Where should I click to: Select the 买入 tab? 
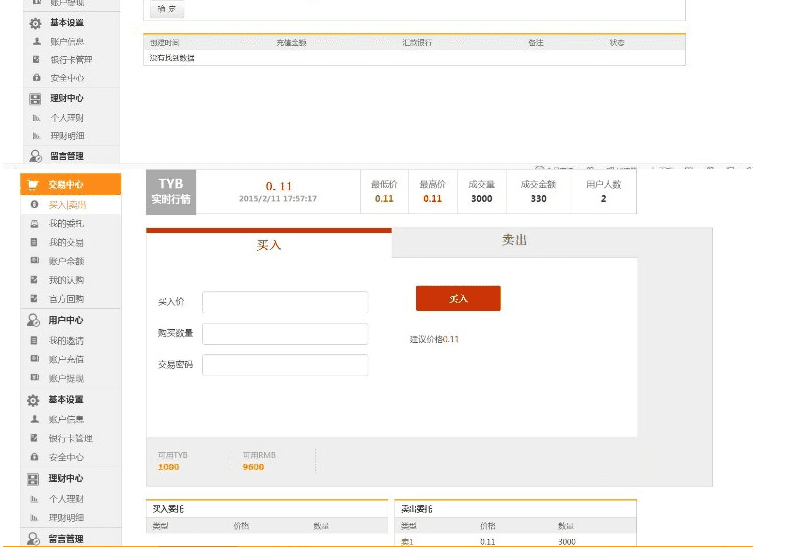coord(269,245)
